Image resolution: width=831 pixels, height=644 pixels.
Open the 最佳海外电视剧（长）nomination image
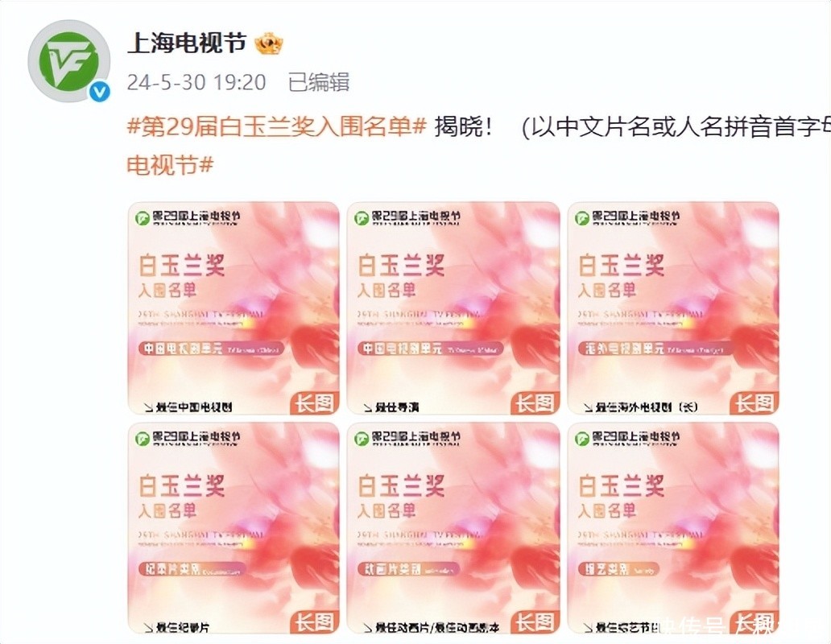(x=673, y=308)
